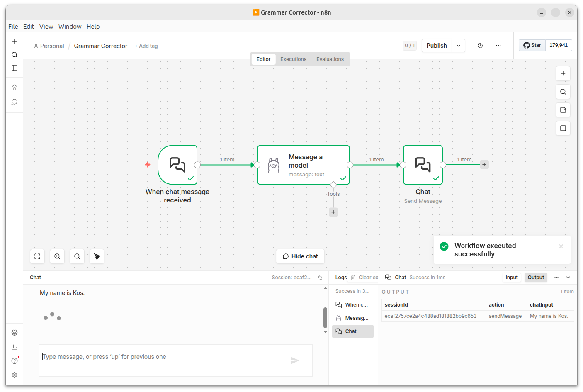
Task: Clear executions using the trash icon
Action: (352, 277)
